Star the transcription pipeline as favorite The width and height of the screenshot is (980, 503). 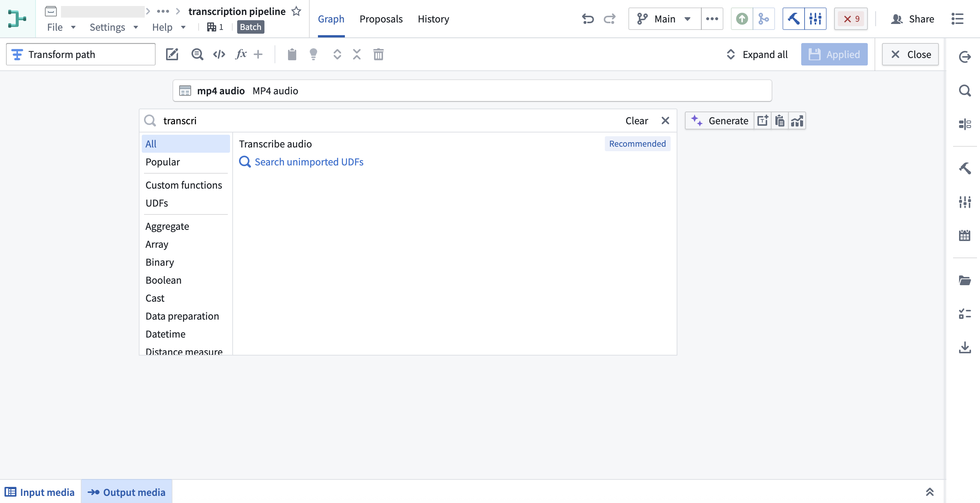(296, 12)
